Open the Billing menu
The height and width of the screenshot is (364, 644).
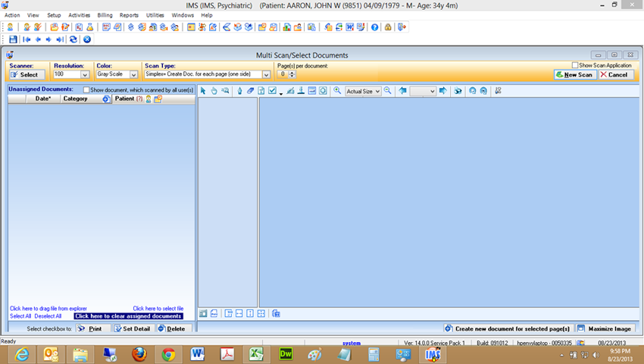(105, 15)
